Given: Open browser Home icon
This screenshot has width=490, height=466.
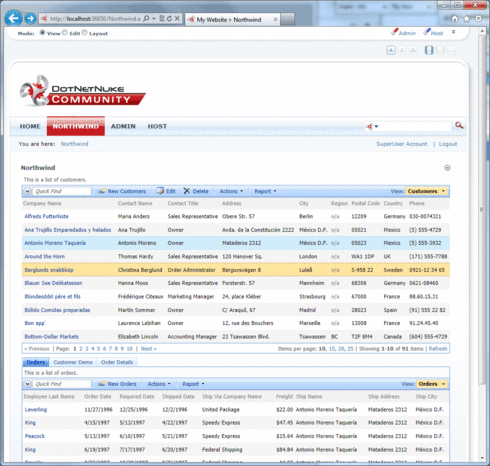Looking at the screenshot, I should (454, 19).
